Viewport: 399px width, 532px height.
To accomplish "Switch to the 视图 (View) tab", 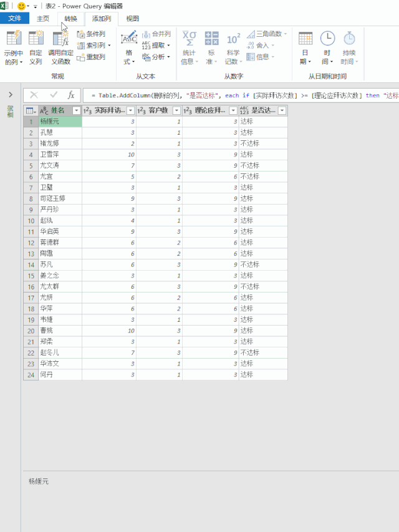I will click(x=133, y=19).
